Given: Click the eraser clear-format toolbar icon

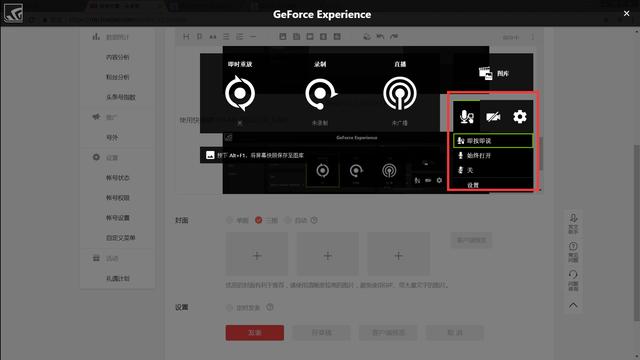Looking at the screenshot, I should coord(367,37).
